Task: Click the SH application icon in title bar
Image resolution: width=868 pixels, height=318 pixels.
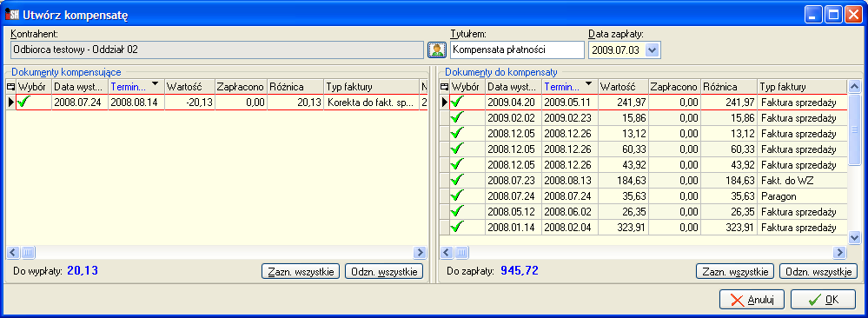Action: [x=11, y=15]
